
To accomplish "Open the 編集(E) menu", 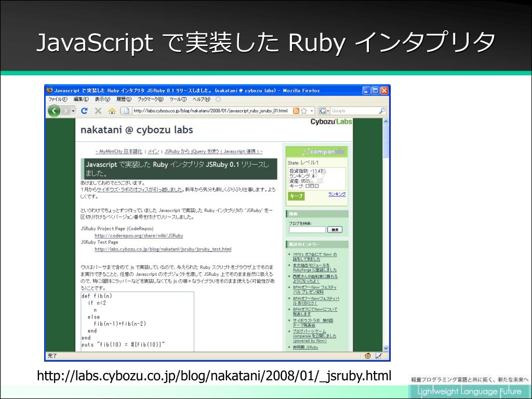I will [x=81, y=99].
